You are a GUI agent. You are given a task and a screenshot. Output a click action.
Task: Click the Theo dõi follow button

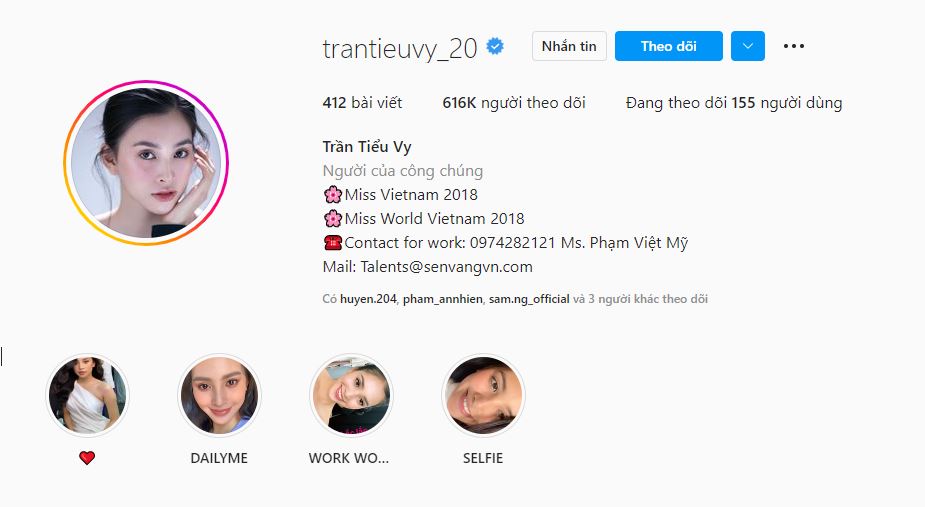click(668, 46)
